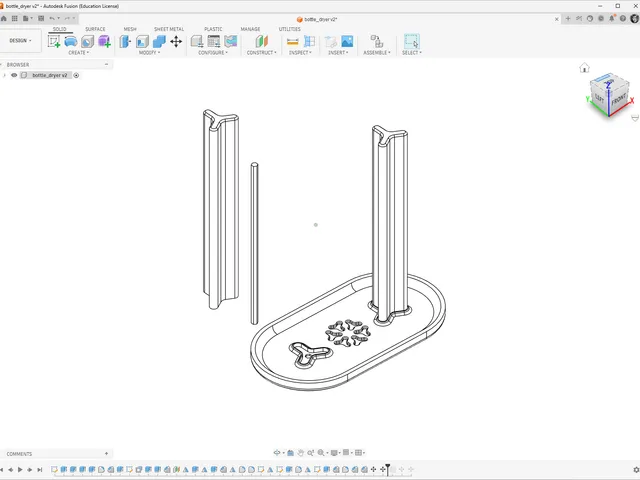Click the Notifications bell icon
The image size is (640, 480).
click(x=611, y=18)
